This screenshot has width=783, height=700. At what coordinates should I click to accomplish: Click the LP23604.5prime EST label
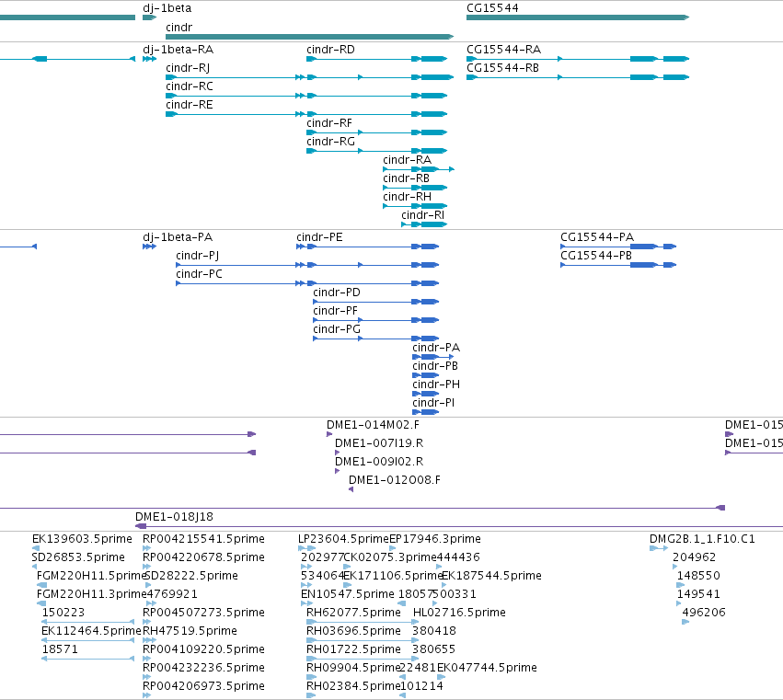[343, 539]
